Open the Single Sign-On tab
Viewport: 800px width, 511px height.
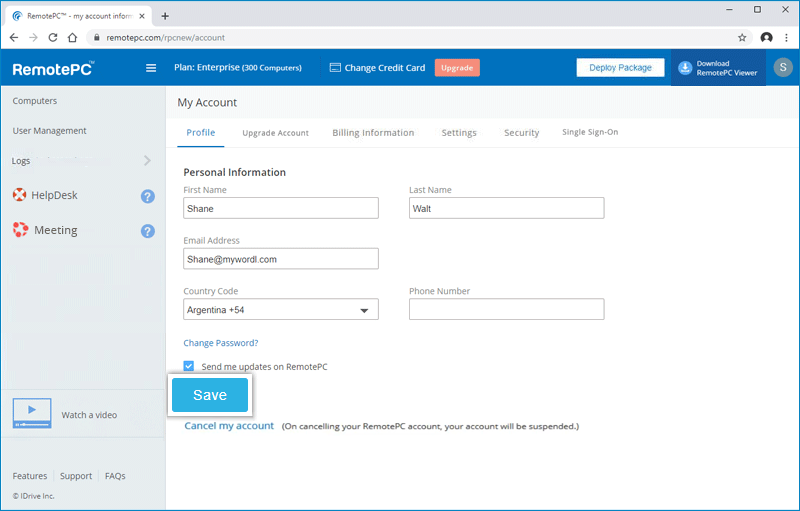click(590, 132)
